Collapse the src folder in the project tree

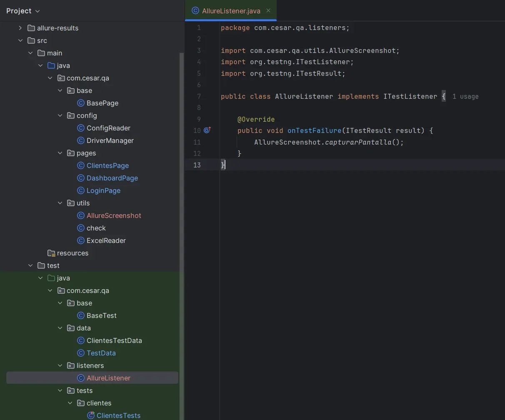(20, 40)
